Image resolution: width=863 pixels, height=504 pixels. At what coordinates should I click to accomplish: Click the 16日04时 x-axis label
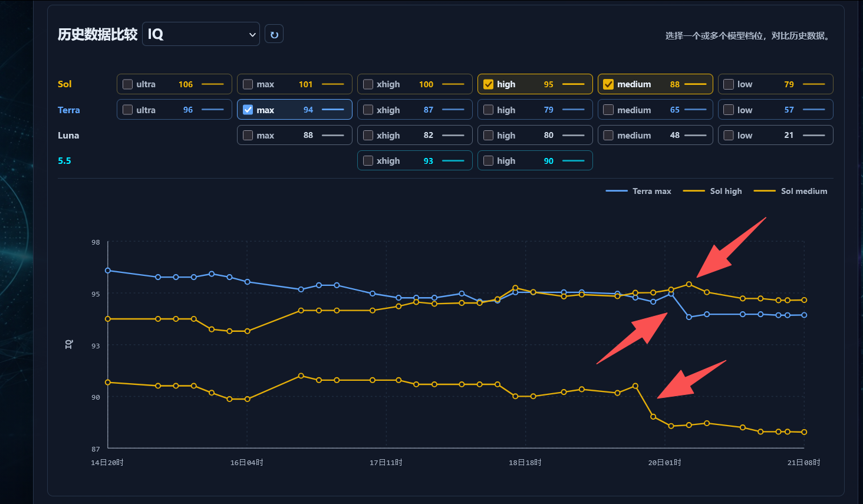click(x=247, y=463)
